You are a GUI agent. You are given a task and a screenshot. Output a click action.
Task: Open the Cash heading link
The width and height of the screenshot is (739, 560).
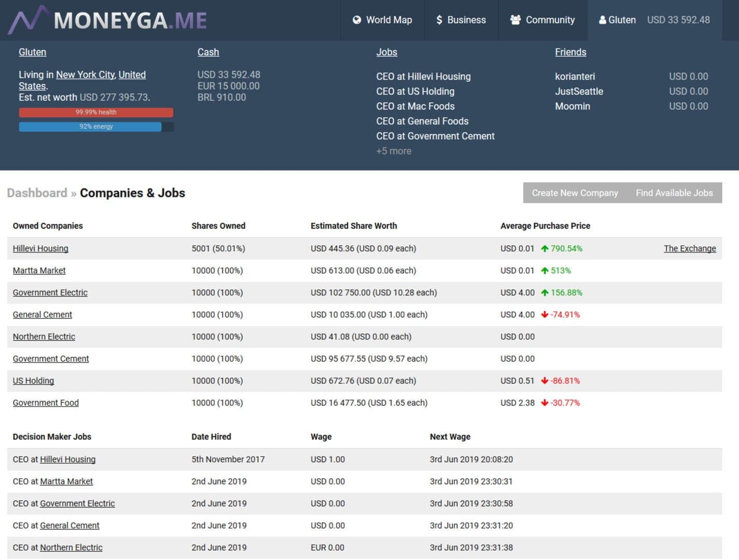pos(208,52)
